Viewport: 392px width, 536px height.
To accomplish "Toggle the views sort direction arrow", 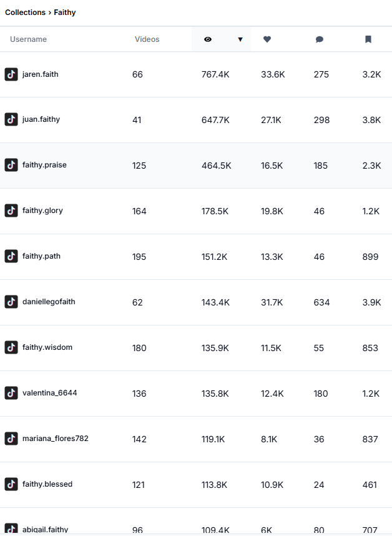I will pyautogui.click(x=240, y=39).
